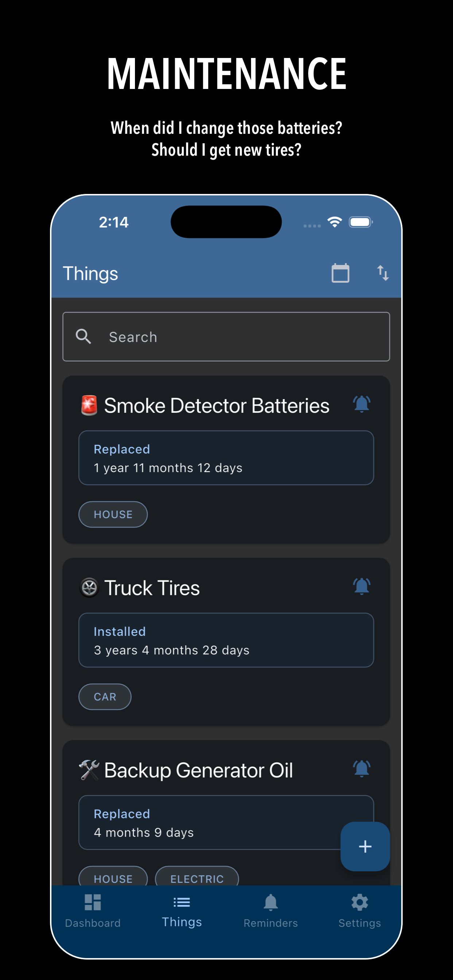This screenshot has width=453, height=980.
Task: Switch to the Dashboard tab
Action: click(x=93, y=910)
